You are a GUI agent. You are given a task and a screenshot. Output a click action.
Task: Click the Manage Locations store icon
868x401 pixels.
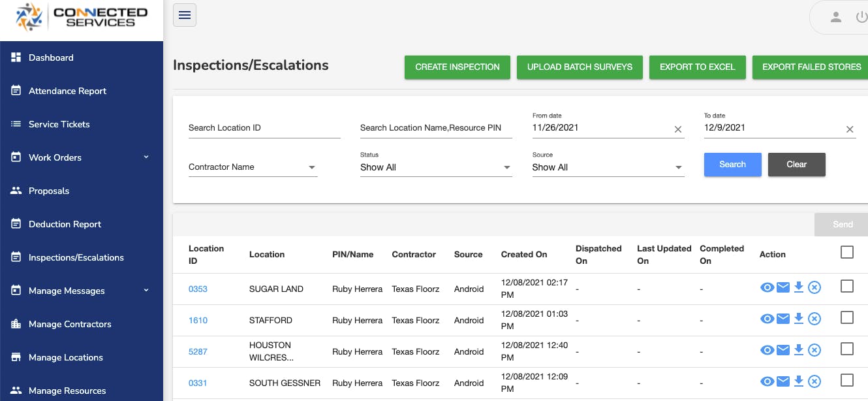[x=16, y=357]
